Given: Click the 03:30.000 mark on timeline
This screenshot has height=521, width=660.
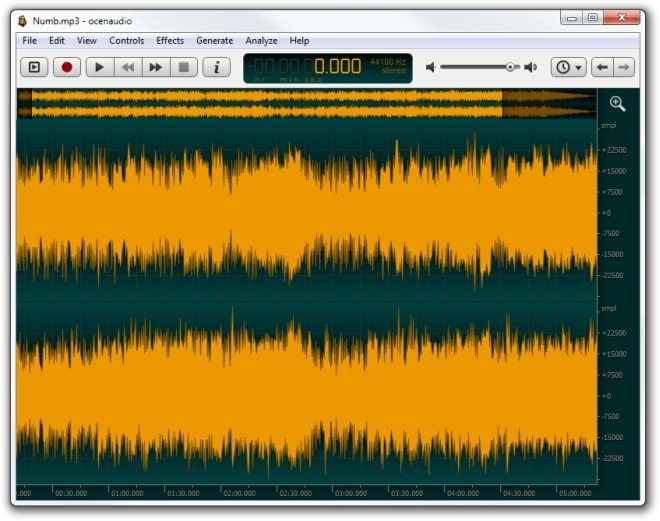Looking at the screenshot, I should 407,493.
